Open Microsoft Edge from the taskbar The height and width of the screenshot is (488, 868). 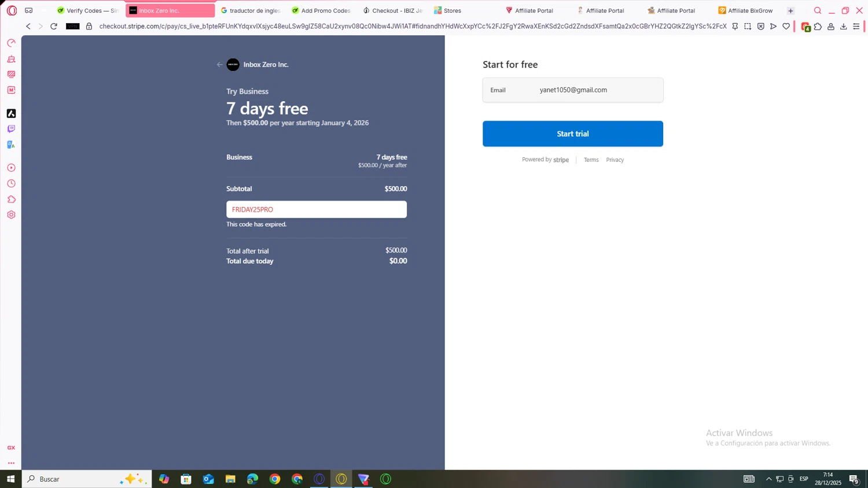point(252,479)
